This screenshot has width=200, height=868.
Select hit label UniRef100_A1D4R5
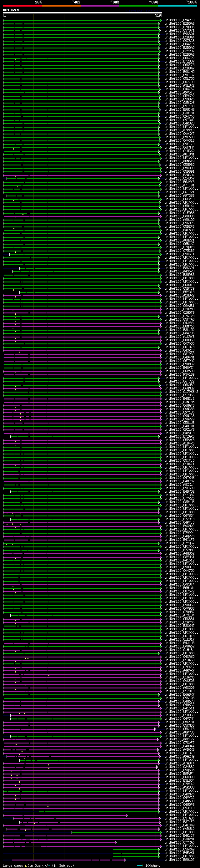tap(179, 443)
